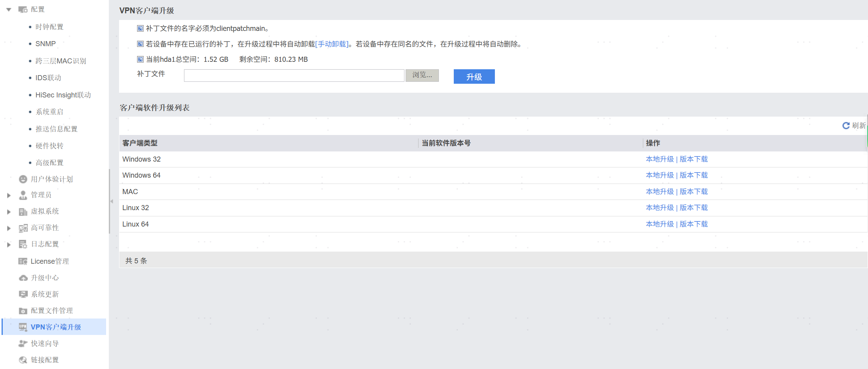868x369 pixels.
Task: Click the License管理 sidebar icon
Action: (23, 261)
